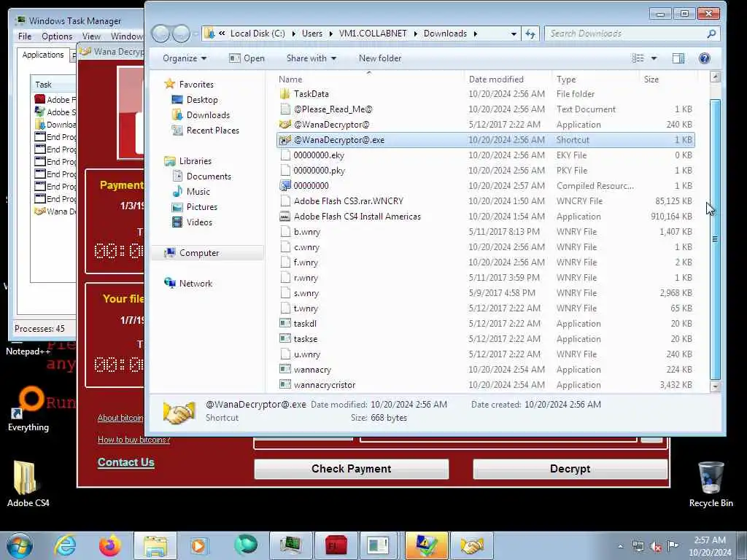Click Explorer back navigation button
This screenshot has height=560, width=747.
click(x=160, y=34)
